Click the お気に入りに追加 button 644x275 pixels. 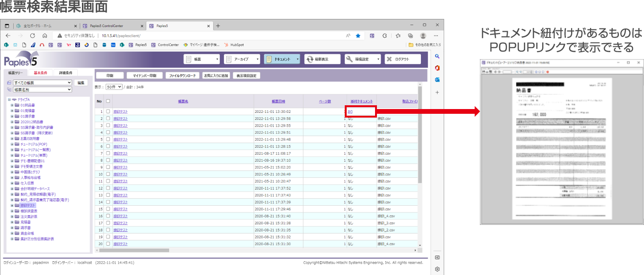pyautogui.click(x=216, y=75)
